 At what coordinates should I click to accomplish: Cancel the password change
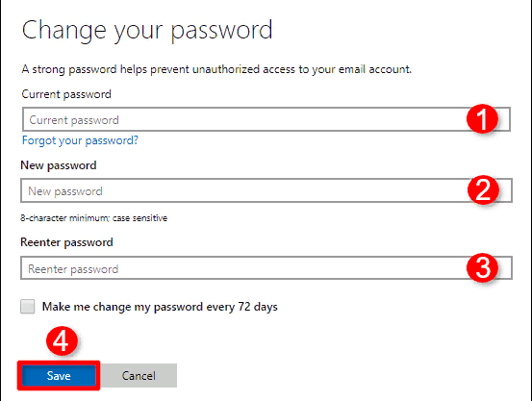coord(139,376)
